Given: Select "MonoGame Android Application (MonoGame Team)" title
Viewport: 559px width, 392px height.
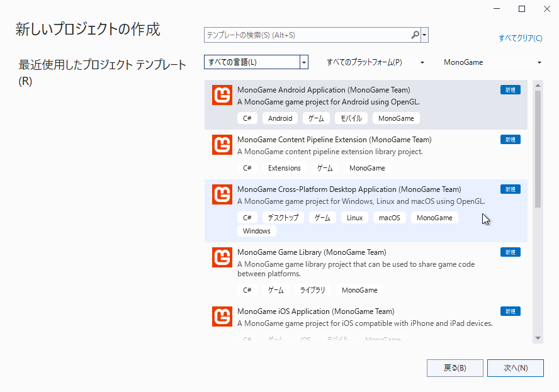Looking at the screenshot, I should (324, 90).
